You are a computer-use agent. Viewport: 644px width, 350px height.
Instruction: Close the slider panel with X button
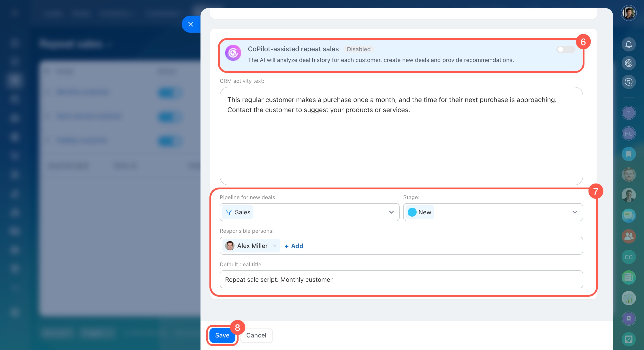click(x=190, y=24)
